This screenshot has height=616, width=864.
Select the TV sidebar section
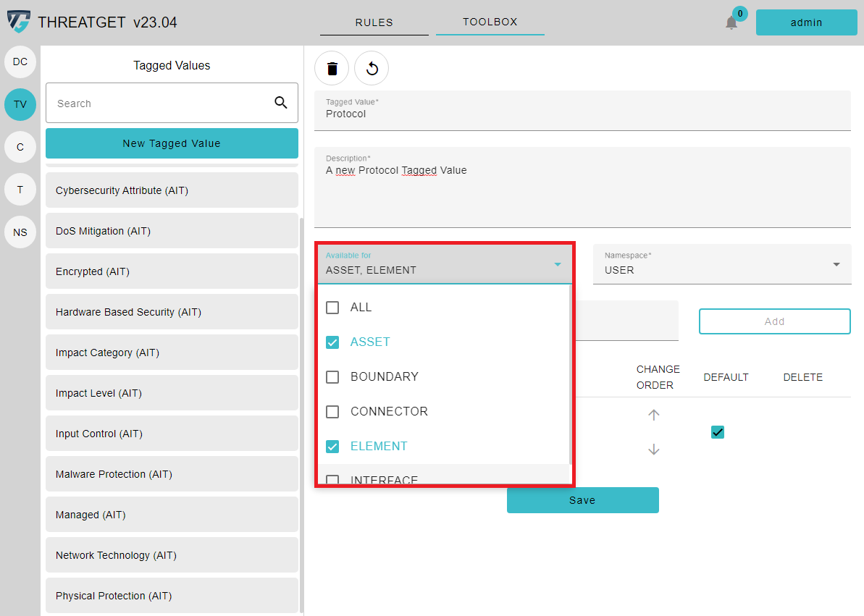20,104
